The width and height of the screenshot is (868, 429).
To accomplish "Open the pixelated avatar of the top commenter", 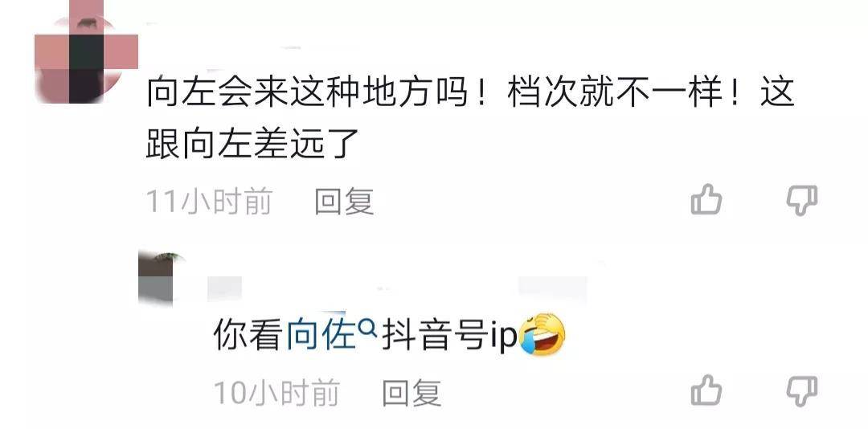I will (x=86, y=52).
